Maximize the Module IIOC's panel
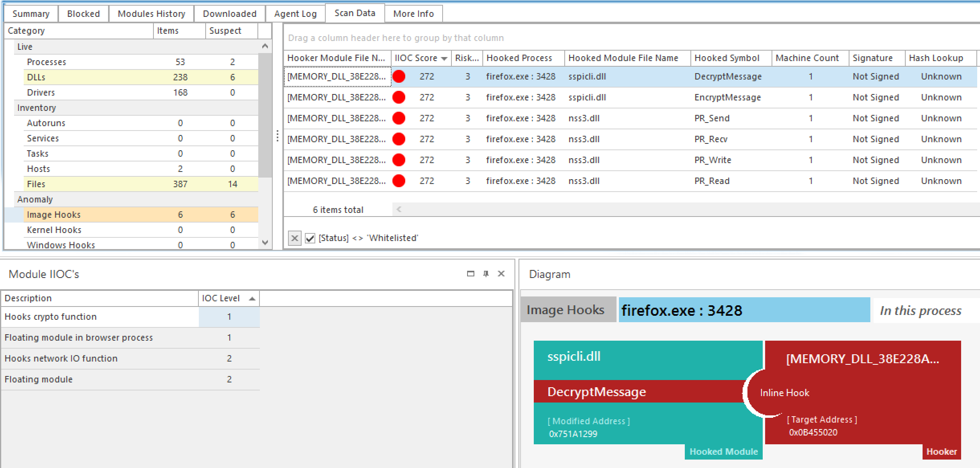 point(471,274)
